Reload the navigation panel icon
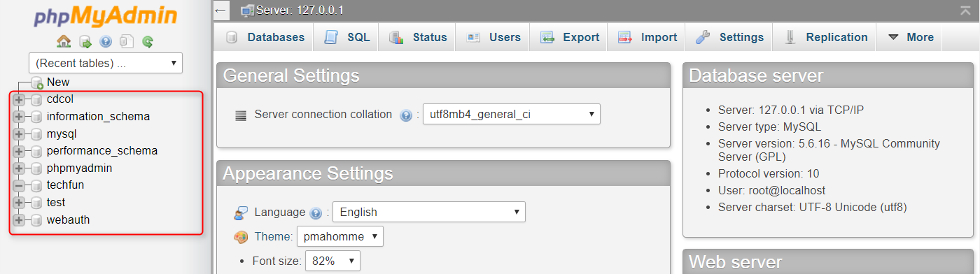Image resolution: width=980 pixels, height=274 pixels. pyautogui.click(x=148, y=42)
